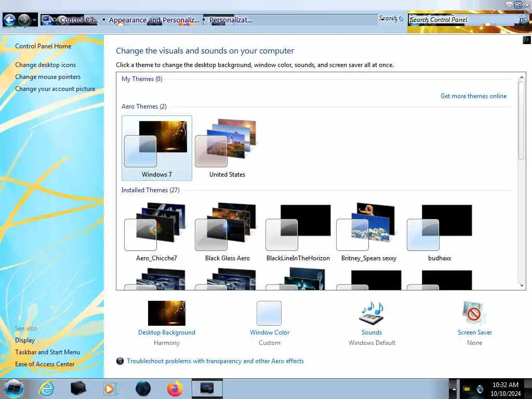This screenshot has height=399, width=532.
Task: Click the theme list scrollbar thumb
Action: (521, 121)
